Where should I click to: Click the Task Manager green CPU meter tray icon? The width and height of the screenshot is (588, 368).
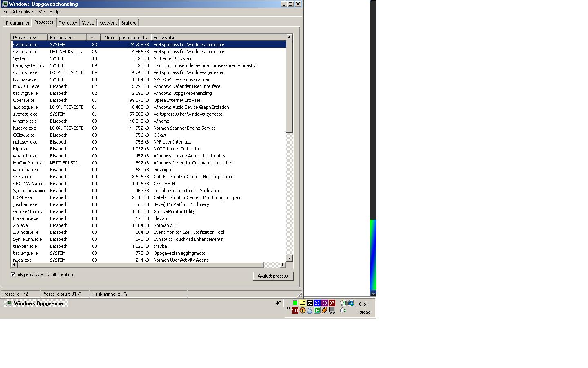point(295,303)
